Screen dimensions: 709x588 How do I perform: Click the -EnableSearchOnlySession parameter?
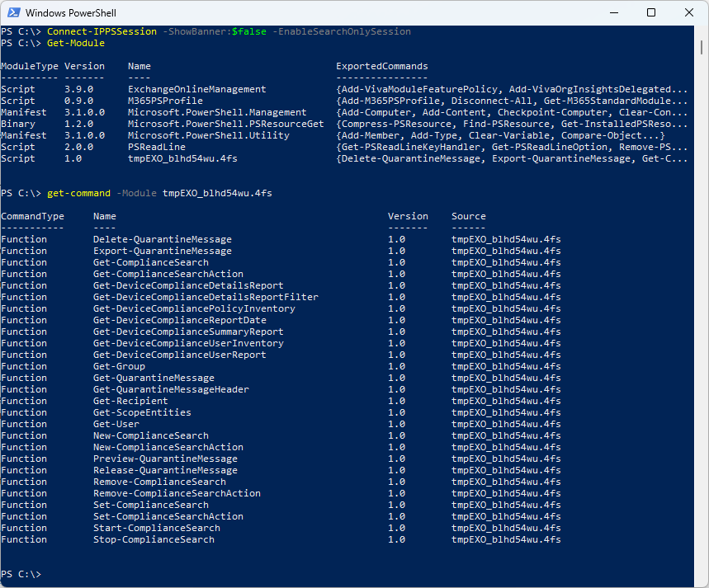(x=342, y=31)
